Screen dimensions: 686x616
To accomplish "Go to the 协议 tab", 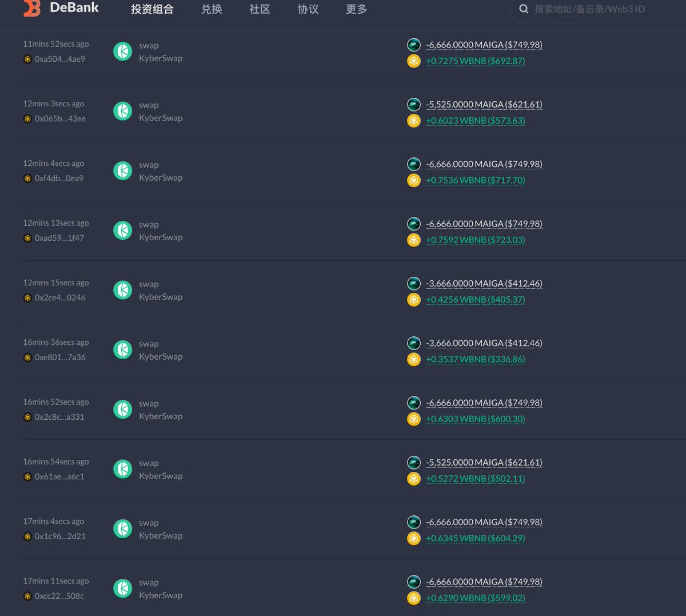I will pos(308,9).
